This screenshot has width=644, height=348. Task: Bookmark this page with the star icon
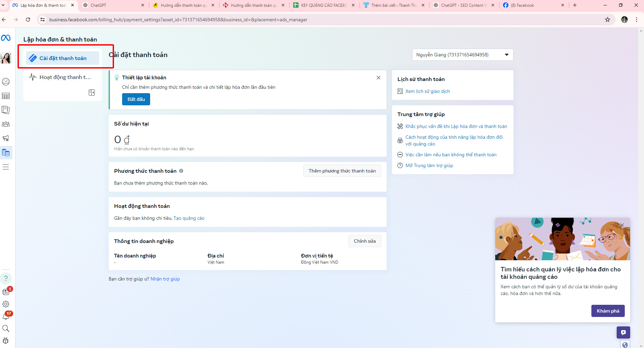[608, 20]
